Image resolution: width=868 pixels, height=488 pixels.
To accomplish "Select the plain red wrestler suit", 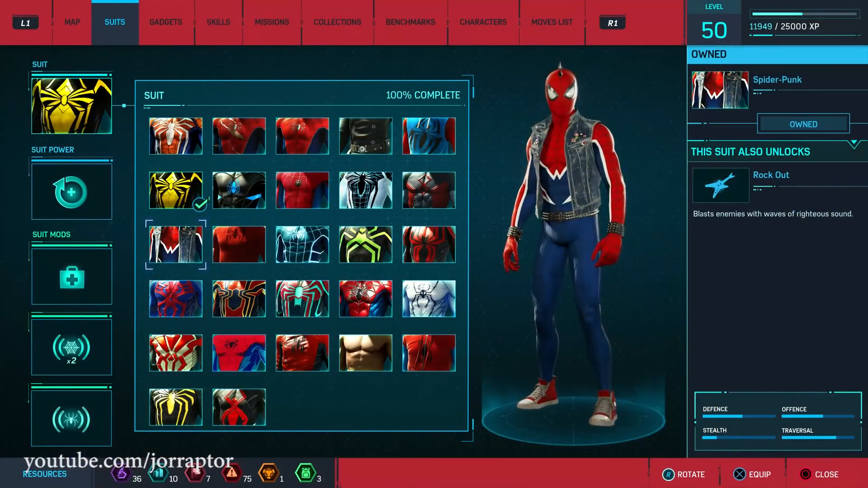I will (239, 244).
